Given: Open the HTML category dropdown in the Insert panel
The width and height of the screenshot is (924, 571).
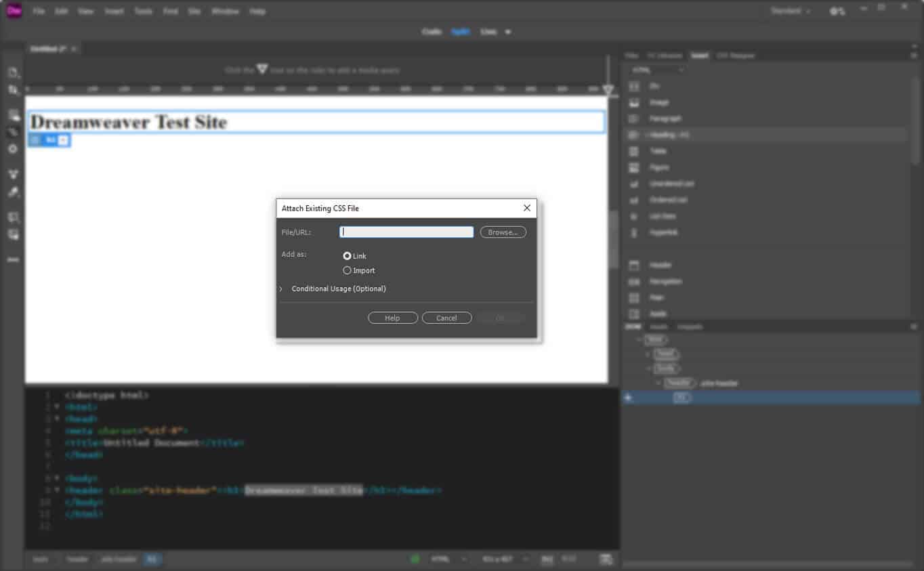Looking at the screenshot, I should pos(658,70).
